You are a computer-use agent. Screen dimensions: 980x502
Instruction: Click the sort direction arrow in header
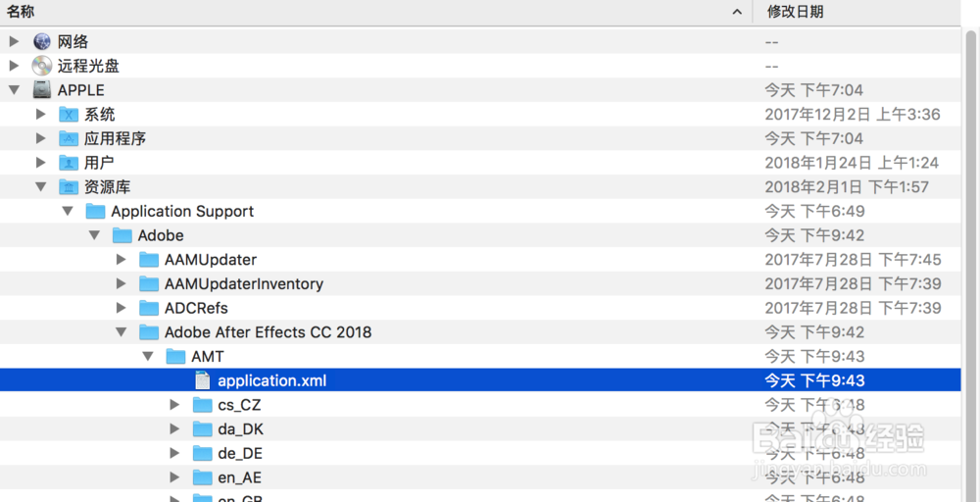point(737,12)
